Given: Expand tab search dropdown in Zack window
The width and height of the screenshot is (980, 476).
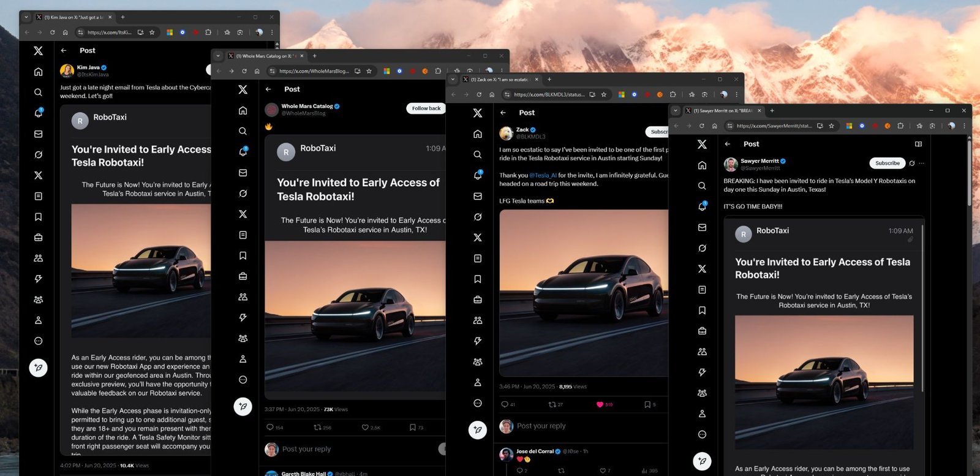Looking at the screenshot, I should 453,79.
